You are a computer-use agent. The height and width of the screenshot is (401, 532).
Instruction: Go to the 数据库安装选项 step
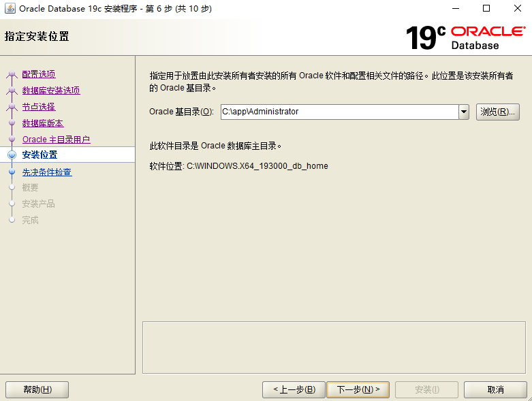click(51, 91)
